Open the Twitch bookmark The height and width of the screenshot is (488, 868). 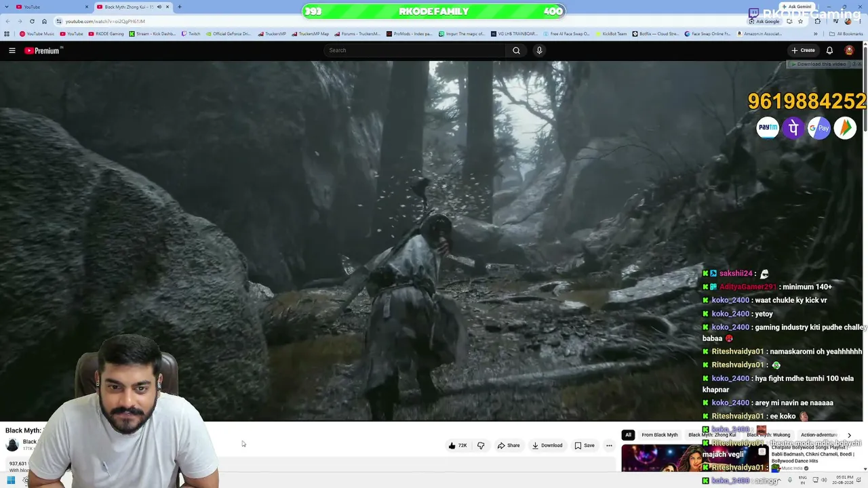tap(191, 34)
